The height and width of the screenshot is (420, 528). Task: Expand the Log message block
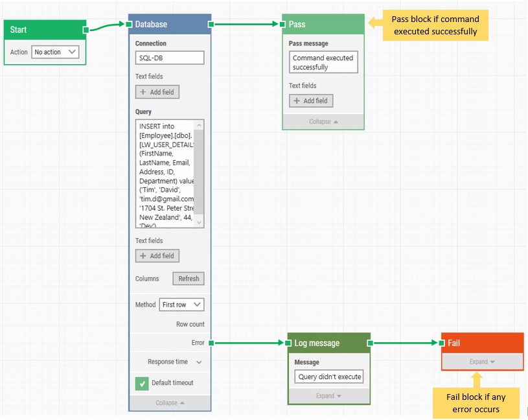pos(328,395)
